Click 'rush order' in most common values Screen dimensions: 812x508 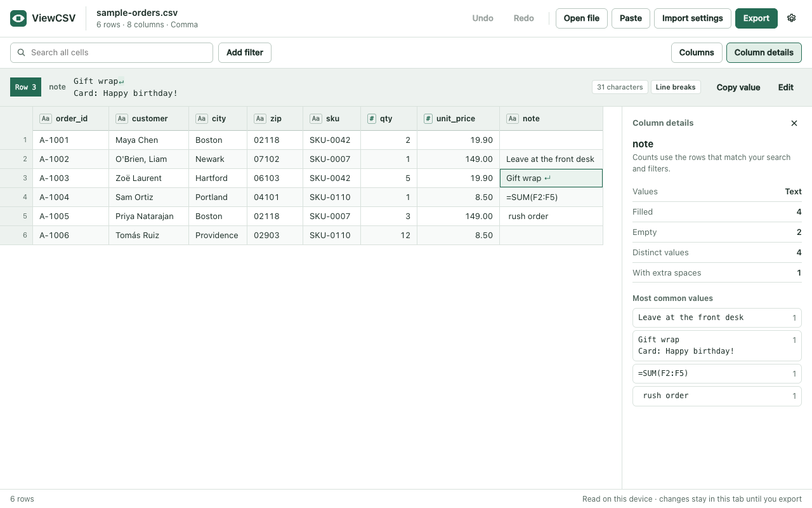pyautogui.click(x=717, y=396)
